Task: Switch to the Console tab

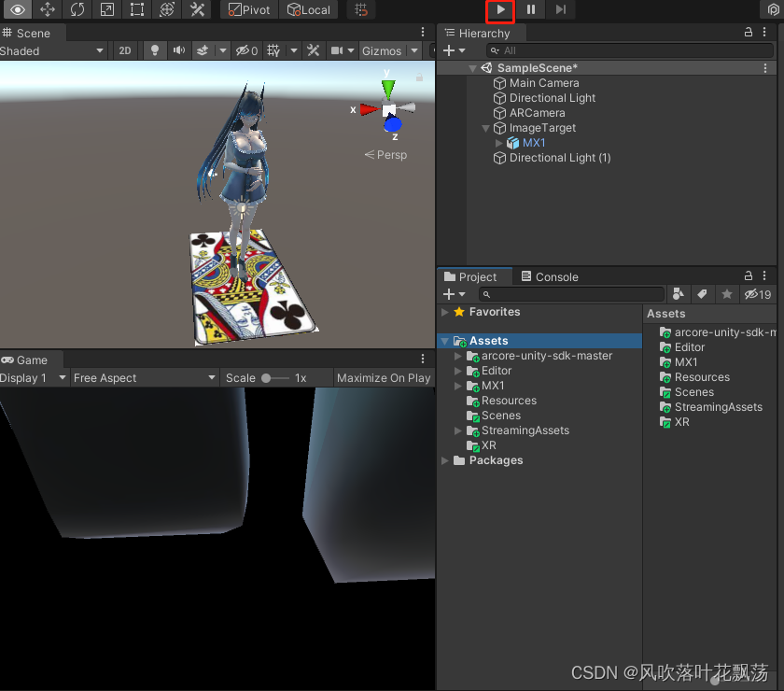Action: (550, 276)
